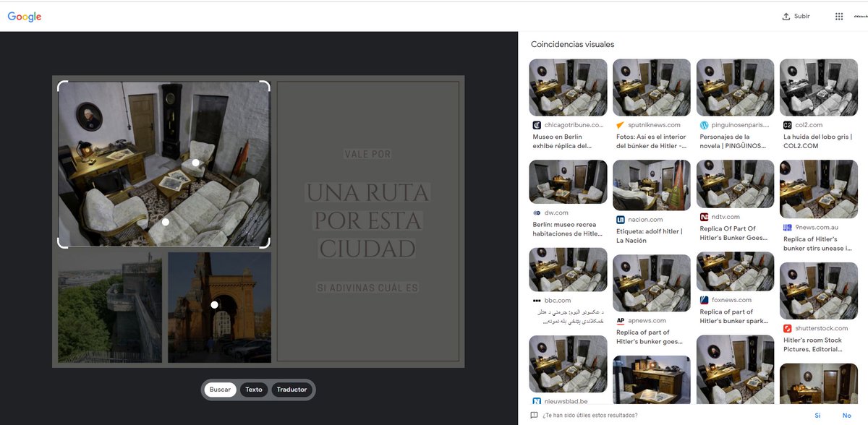This screenshot has height=425, width=868.
Task: Click the bottom-left crop corner handle
Action: tap(62, 244)
